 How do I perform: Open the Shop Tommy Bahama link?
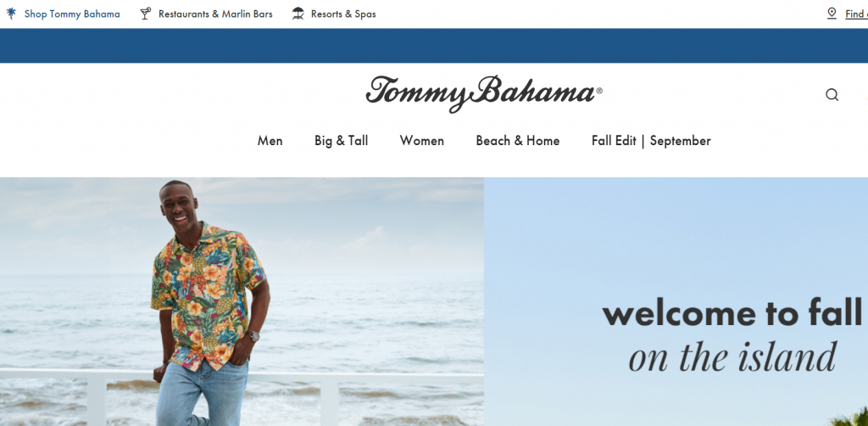click(x=72, y=14)
